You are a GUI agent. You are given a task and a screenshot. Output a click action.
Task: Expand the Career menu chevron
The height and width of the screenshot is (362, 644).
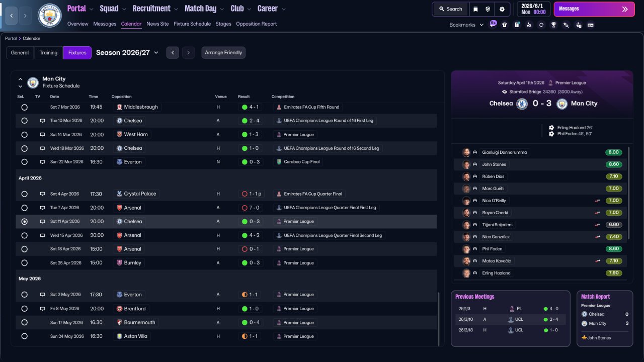[x=283, y=9]
